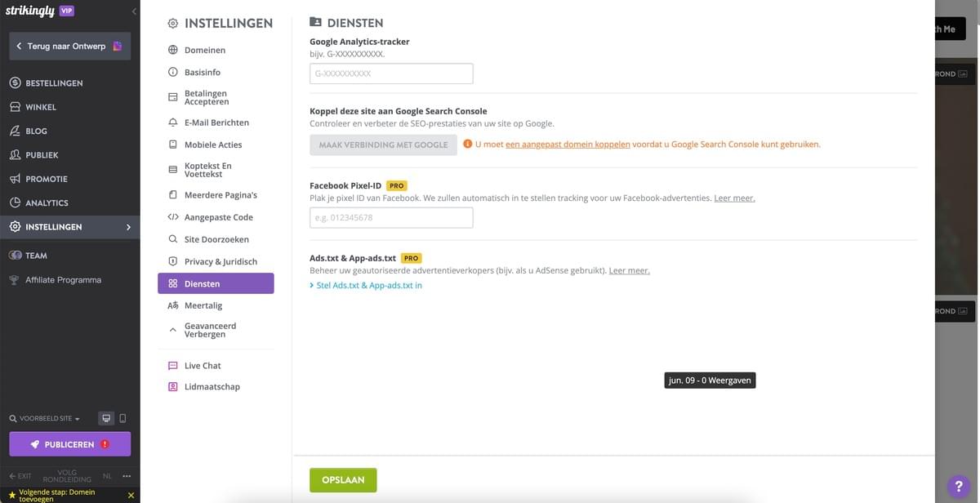
Task: Click the Domeinen globe icon
Action: click(173, 50)
